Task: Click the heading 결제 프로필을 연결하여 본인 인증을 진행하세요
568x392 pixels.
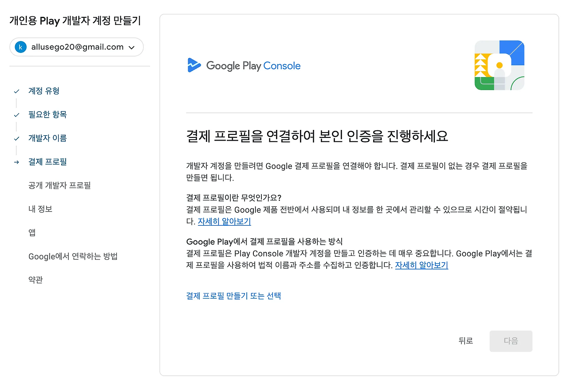Action: coord(317,136)
